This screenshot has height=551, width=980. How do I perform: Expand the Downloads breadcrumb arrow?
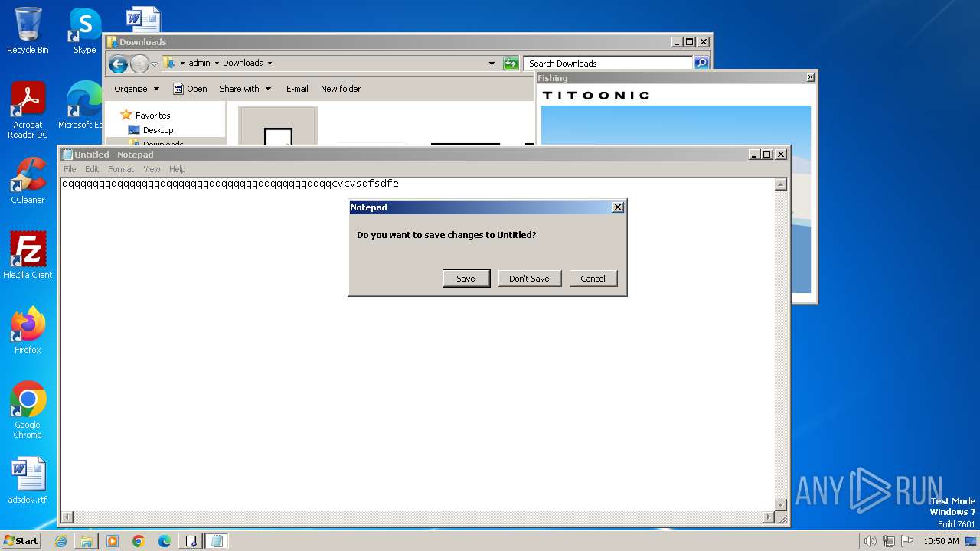click(x=269, y=64)
